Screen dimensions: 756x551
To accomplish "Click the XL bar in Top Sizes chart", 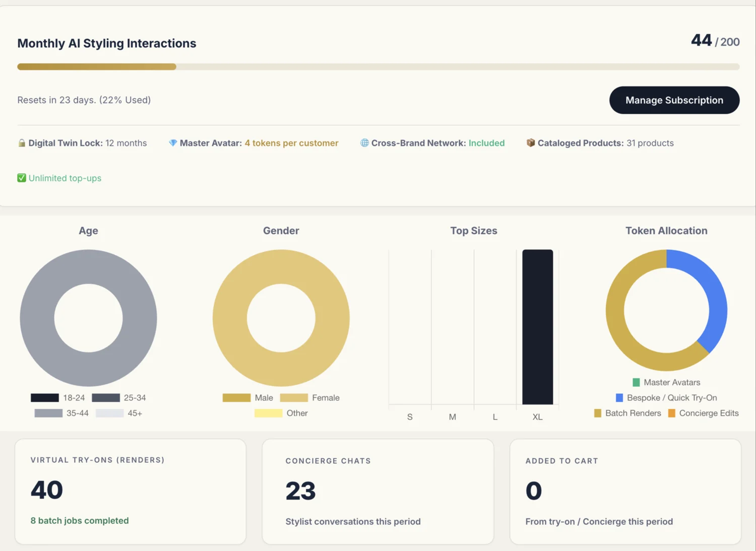I will click(538, 327).
